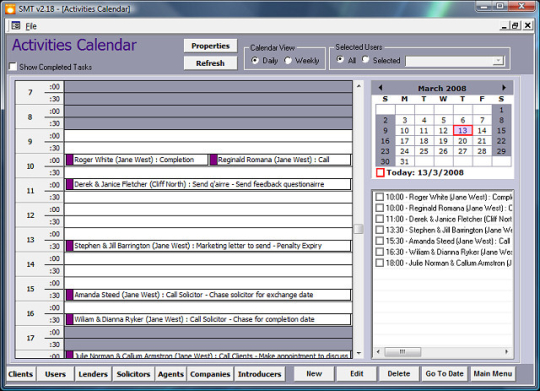Click purple marker of Amanda Steed appointment
540x391 pixels.
click(70, 295)
